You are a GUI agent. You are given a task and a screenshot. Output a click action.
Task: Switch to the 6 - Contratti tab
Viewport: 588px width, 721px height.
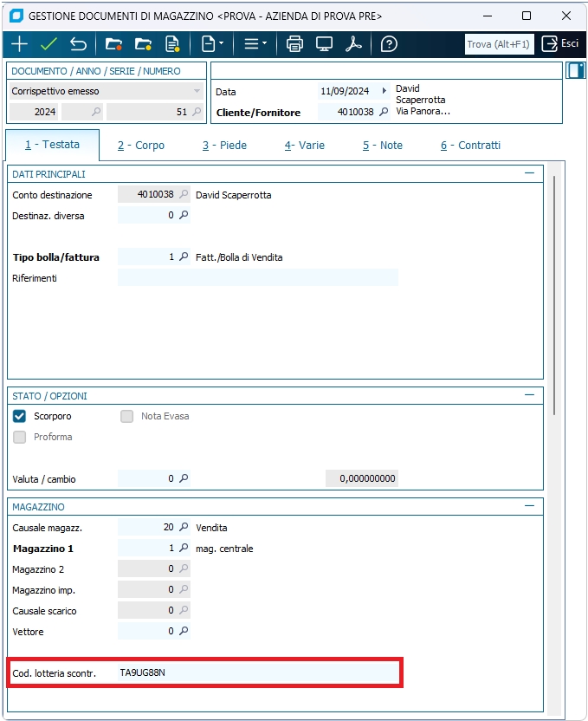[x=470, y=146]
